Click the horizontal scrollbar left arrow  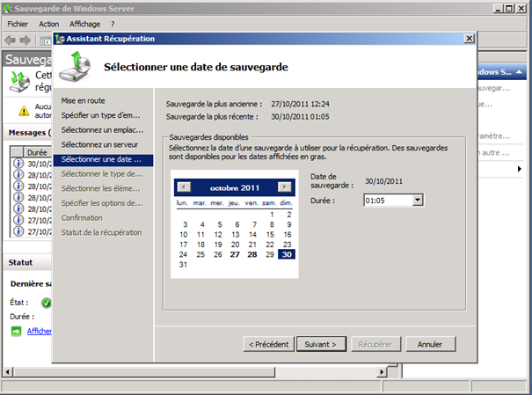8,372
